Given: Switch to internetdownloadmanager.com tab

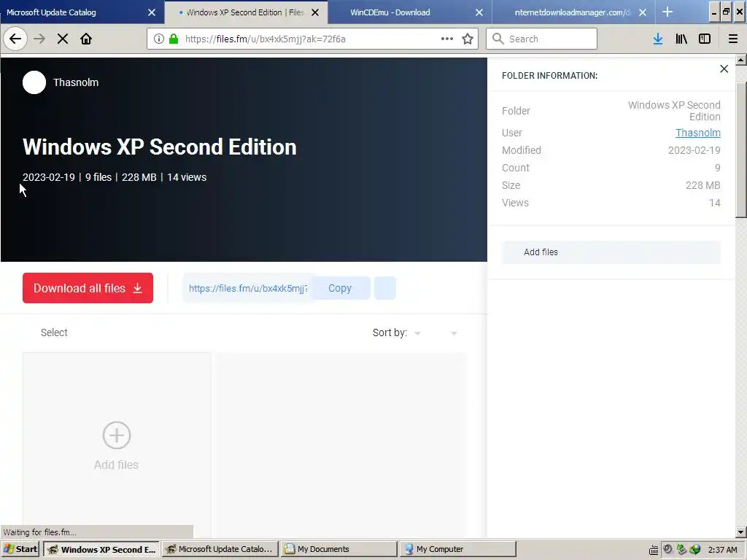Looking at the screenshot, I should click(x=572, y=12).
